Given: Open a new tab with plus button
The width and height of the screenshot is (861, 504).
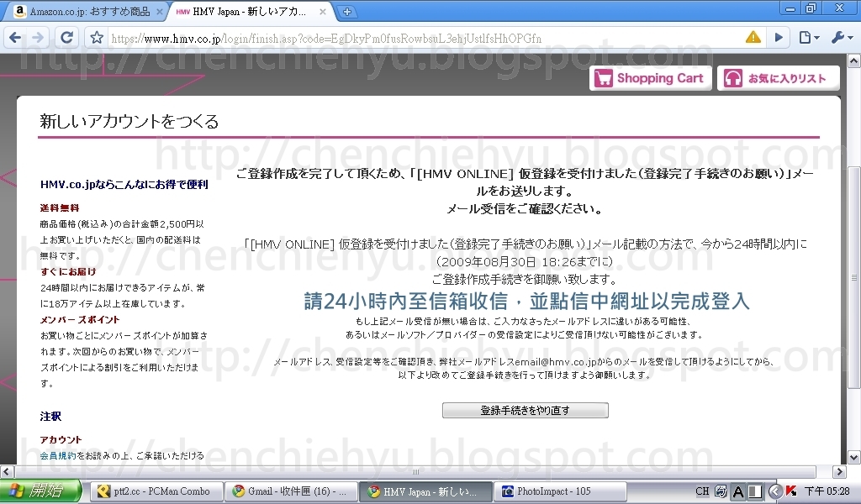Looking at the screenshot, I should pos(346,11).
